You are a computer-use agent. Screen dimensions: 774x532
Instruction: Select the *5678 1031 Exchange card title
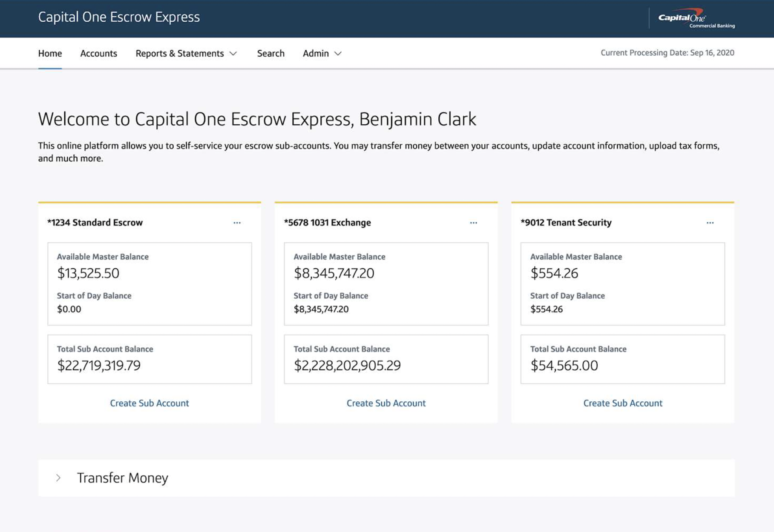coord(328,223)
